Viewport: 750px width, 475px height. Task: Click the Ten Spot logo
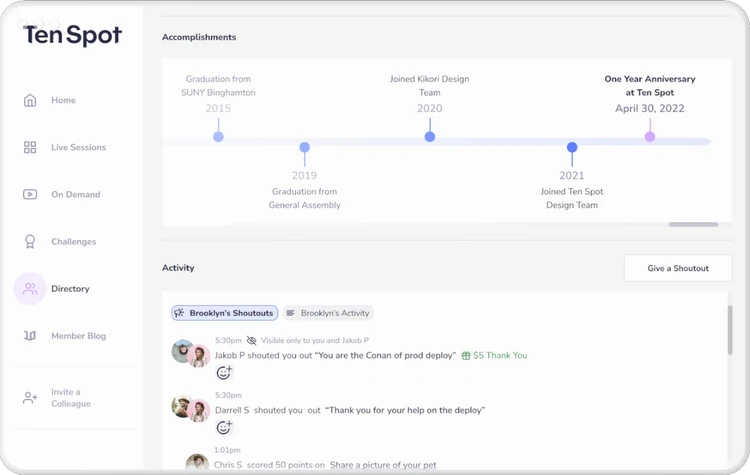73,35
